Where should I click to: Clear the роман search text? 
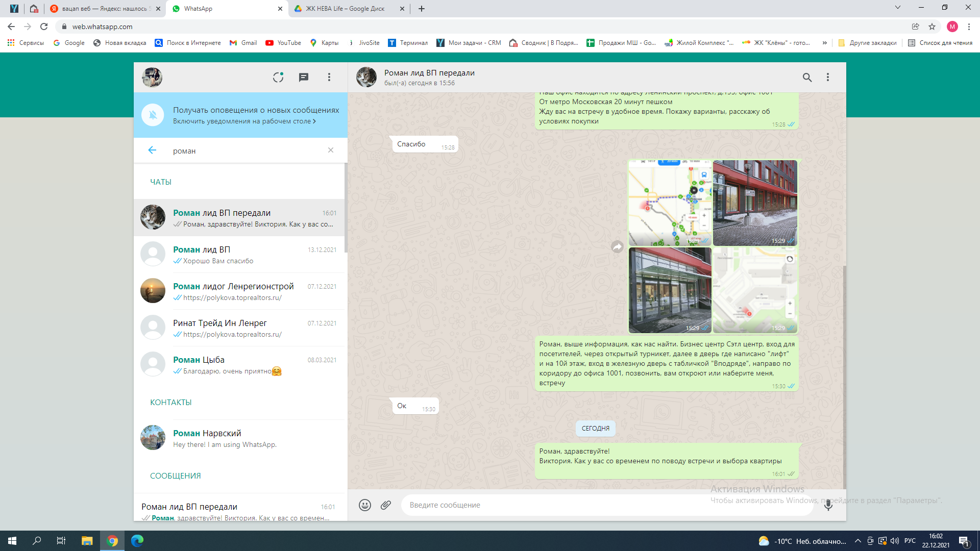click(x=331, y=150)
